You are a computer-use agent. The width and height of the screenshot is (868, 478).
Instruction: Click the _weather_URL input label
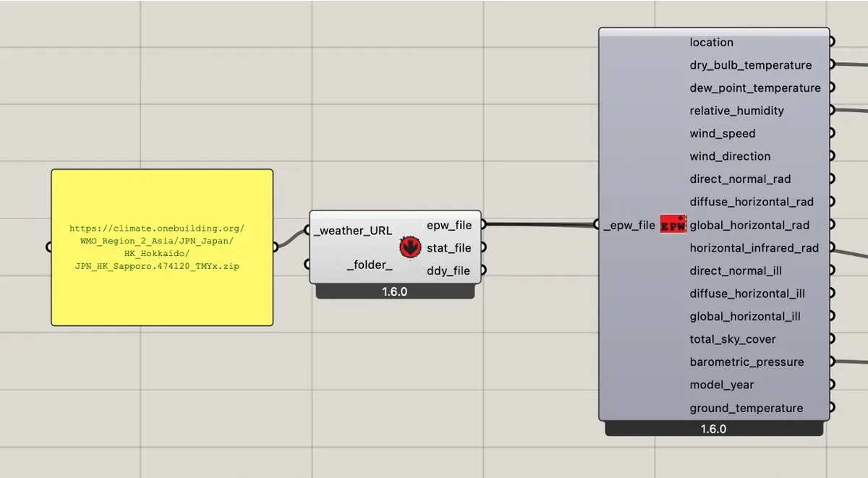(x=353, y=231)
